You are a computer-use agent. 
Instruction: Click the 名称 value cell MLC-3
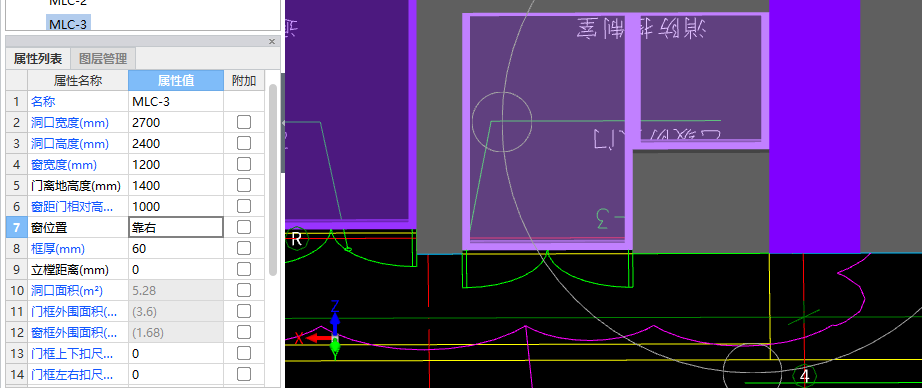[x=176, y=102]
